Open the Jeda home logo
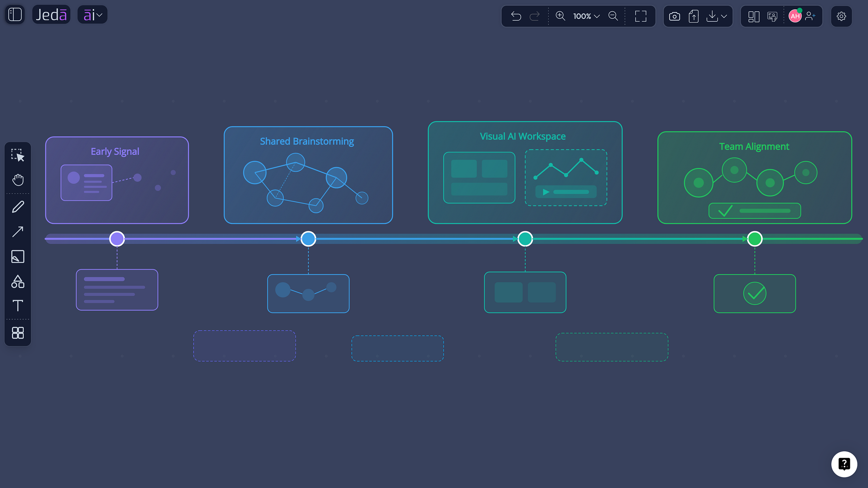Viewport: 868px width, 488px height. point(51,15)
